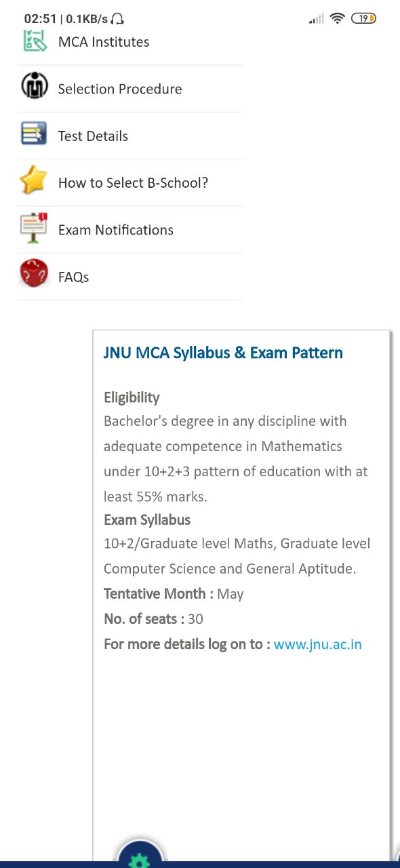Tap the Eligibility section heading

click(132, 397)
